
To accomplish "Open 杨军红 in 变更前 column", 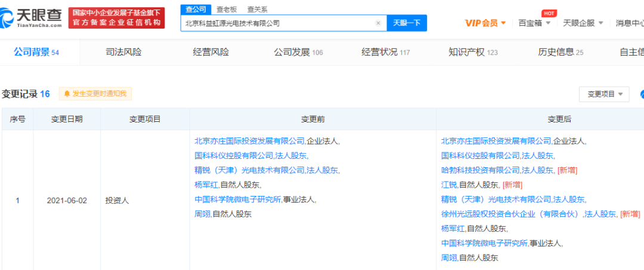I will pos(206,185).
